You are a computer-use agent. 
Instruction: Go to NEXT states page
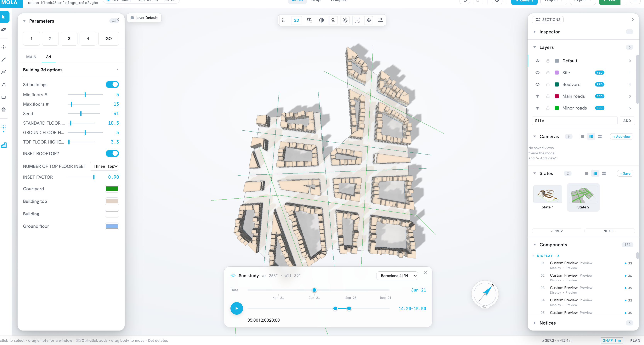click(609, 231)
